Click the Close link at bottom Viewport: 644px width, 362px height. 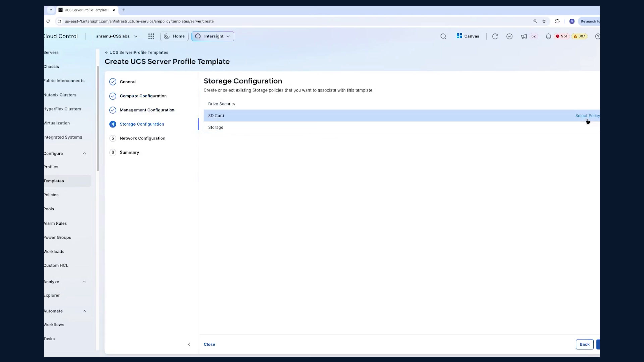(x=209, y=344)
